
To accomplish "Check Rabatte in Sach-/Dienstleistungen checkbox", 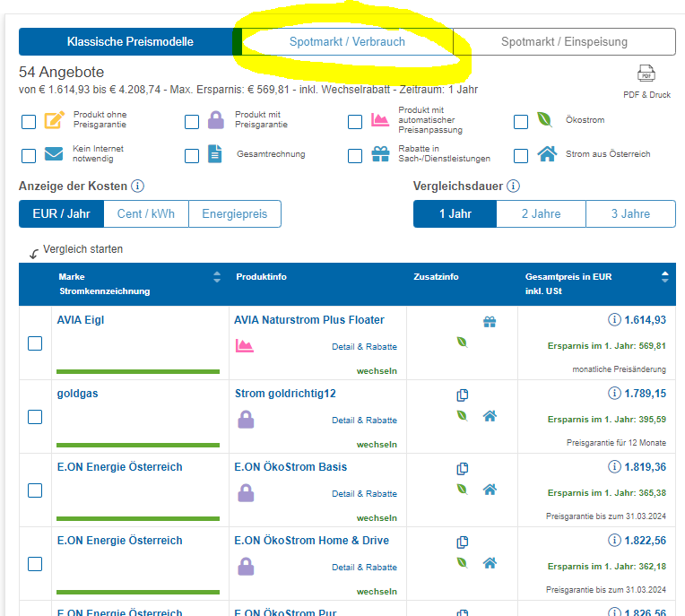I will [355, 156].
